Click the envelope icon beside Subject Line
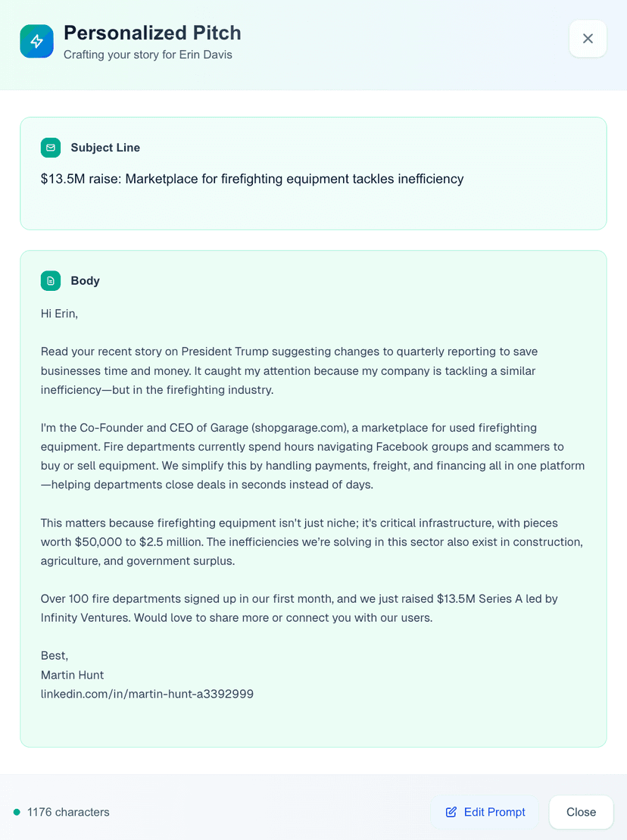627x840 pixels. (51, 148)
